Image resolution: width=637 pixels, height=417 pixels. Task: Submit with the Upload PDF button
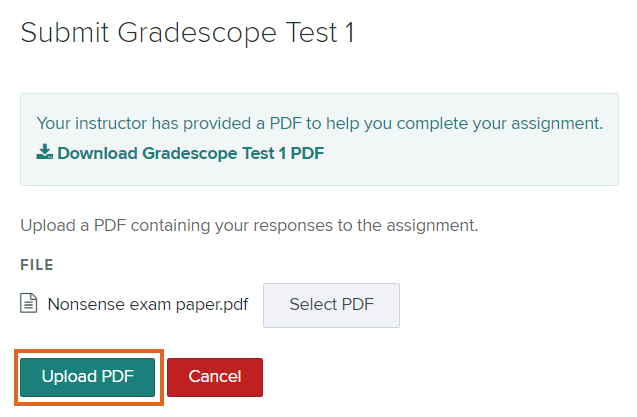click(x=88, y=377)
